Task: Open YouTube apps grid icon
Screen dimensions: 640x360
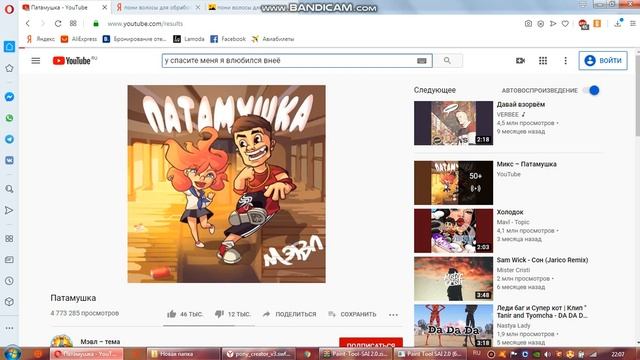Action: [x=543, y=60]
